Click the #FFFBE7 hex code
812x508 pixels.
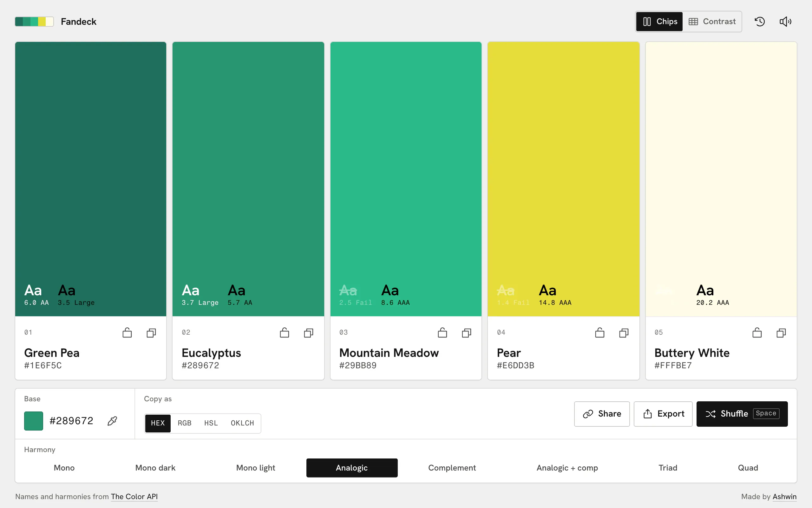[x=673, y=365]
